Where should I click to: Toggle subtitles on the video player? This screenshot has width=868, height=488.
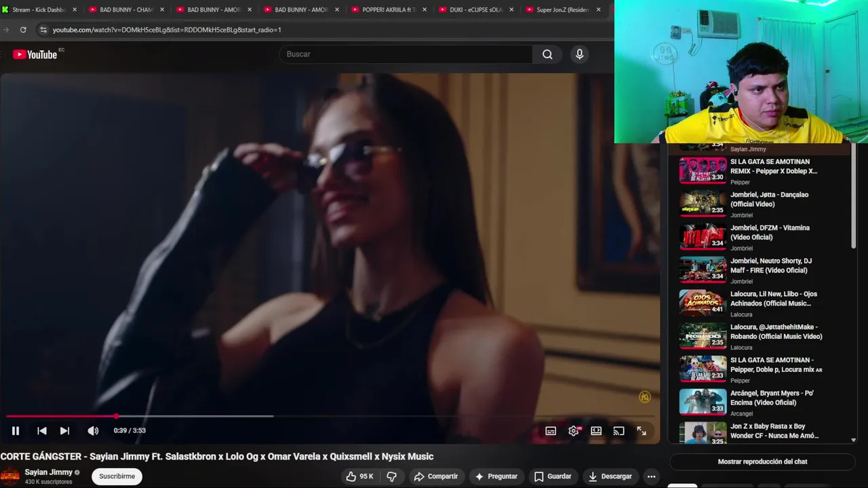click(x=551, y=431)
